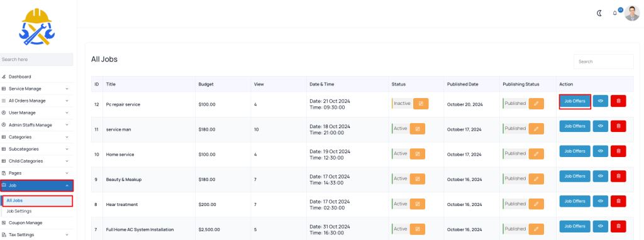Open Job Offers for Pc repair service
The height and width of the screenshot is (240, 644).
tap(575, 101)
